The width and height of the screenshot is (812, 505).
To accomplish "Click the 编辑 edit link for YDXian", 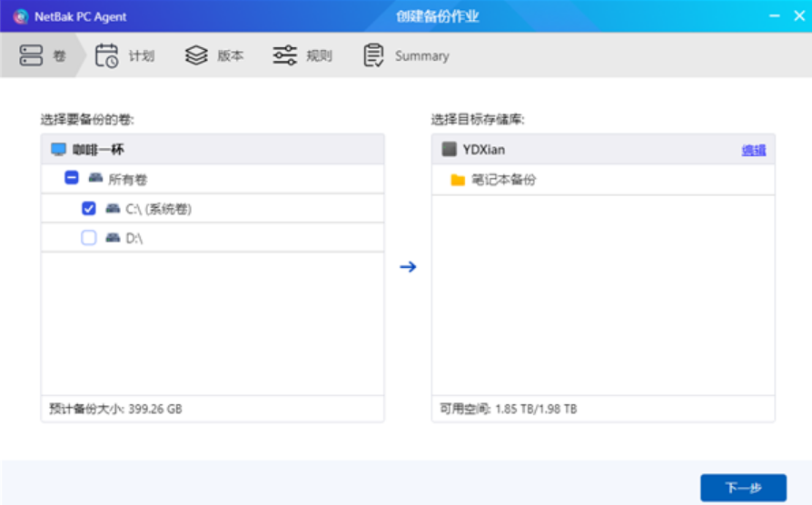I will [x=754, y=150].
